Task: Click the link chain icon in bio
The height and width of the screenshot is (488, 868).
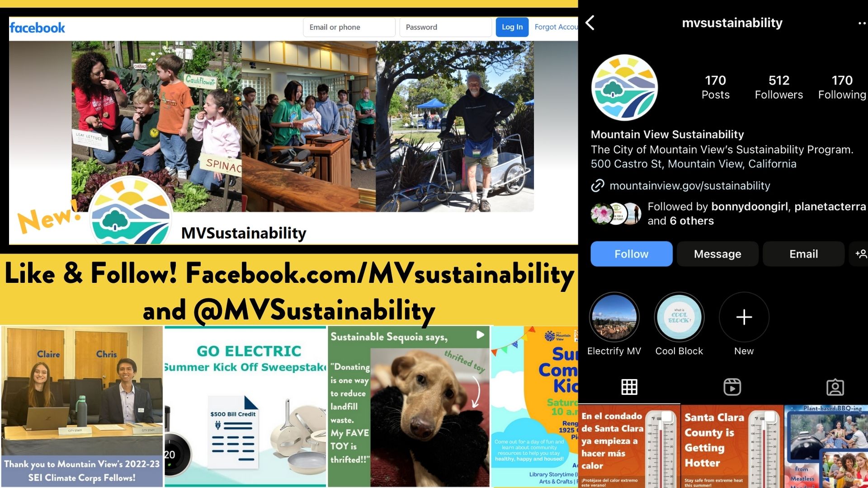Action: 598,186
